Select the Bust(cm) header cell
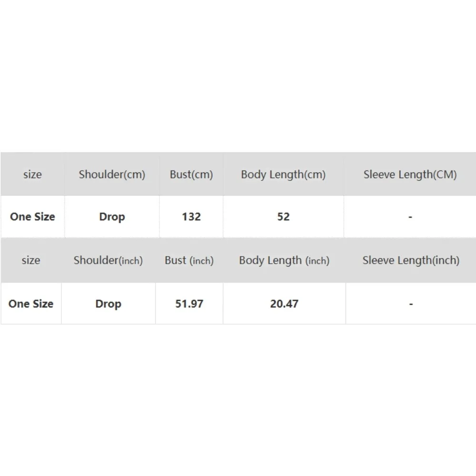 (x=191, y=174)
